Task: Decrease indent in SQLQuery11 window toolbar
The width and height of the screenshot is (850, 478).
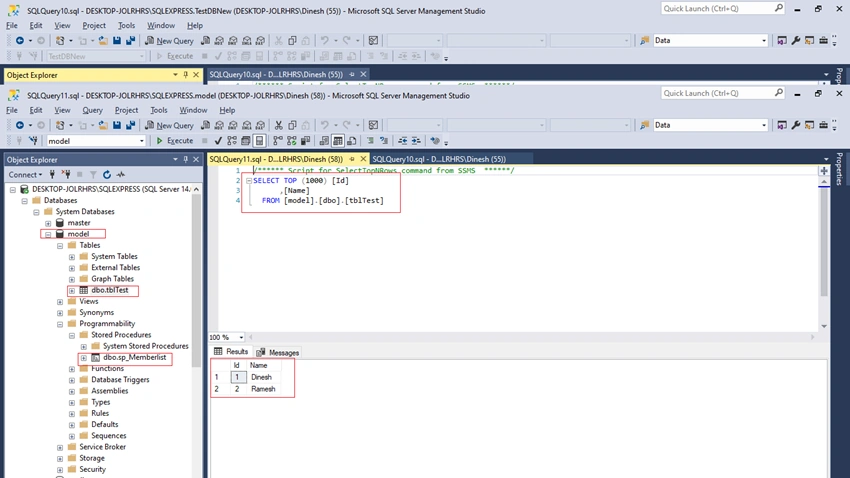Action: tap(402, 141)
